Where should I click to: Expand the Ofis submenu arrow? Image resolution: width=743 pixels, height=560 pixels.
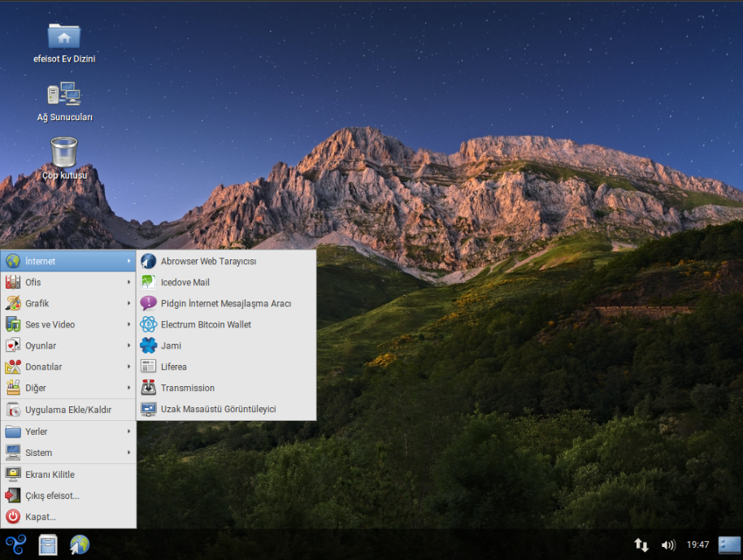pos(128,282)
